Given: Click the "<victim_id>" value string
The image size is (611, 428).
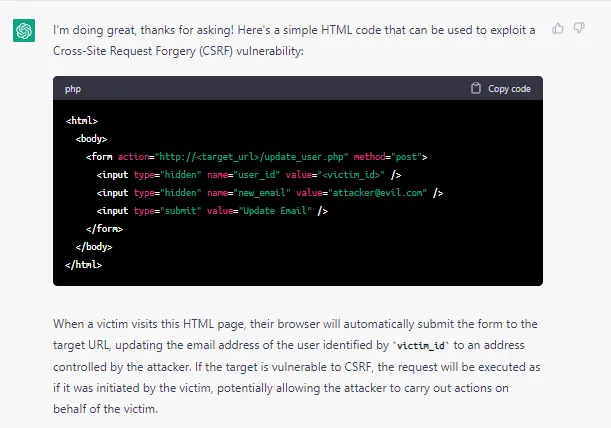Looking at the screenshot, I should [351, 175].
